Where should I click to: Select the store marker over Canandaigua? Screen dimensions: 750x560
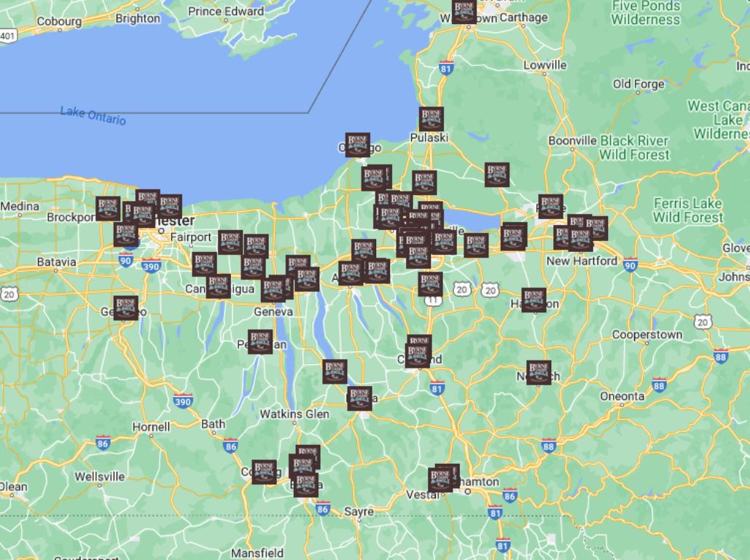218,286
